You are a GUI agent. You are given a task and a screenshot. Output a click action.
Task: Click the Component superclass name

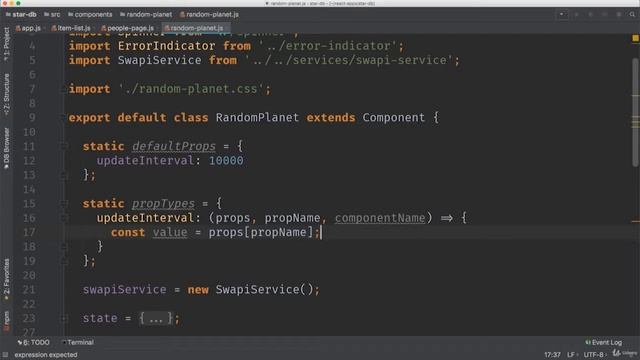[393, 118]
